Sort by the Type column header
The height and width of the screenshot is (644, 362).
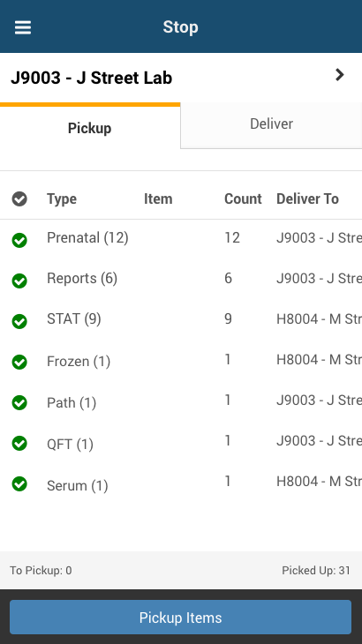(62, 198)
